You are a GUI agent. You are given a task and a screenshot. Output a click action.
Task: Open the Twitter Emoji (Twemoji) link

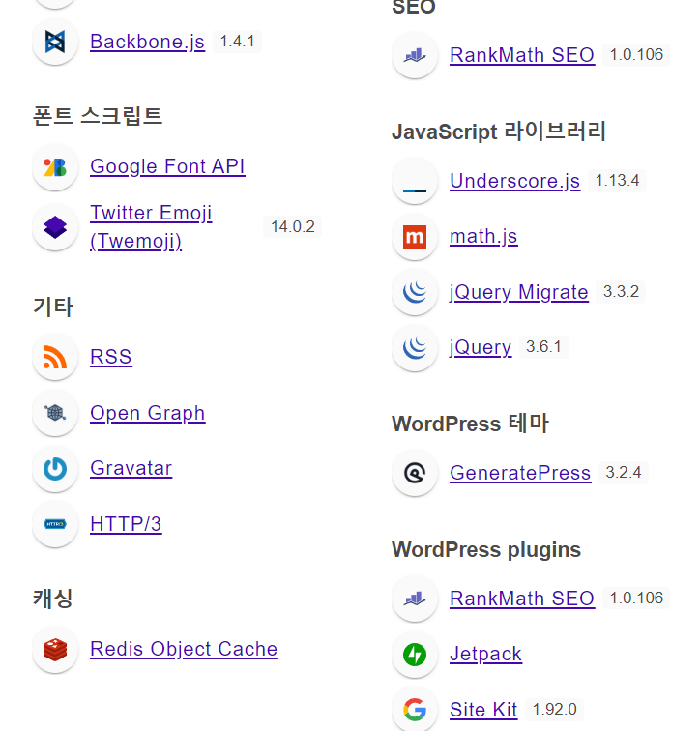tap(151, 227)
